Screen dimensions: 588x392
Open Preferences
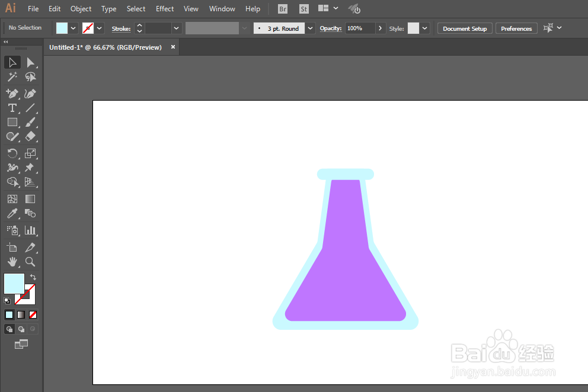click(x=516, y=28)
